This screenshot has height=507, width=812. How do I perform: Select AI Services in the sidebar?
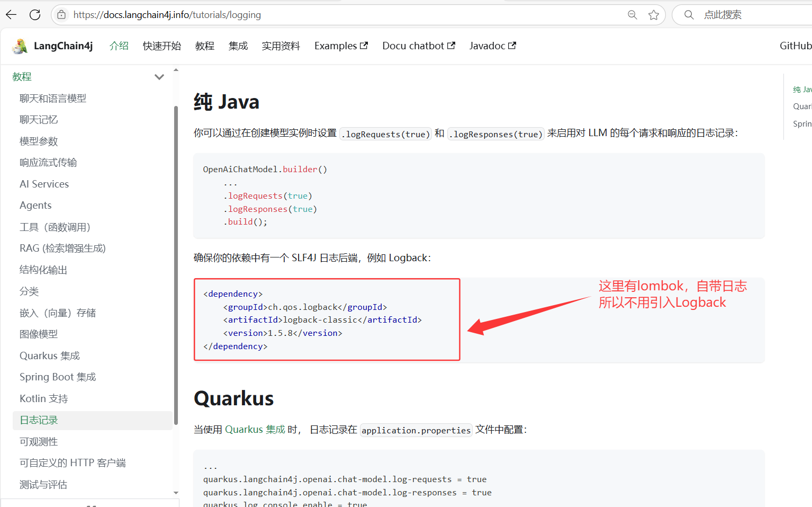tap(44, 184)
